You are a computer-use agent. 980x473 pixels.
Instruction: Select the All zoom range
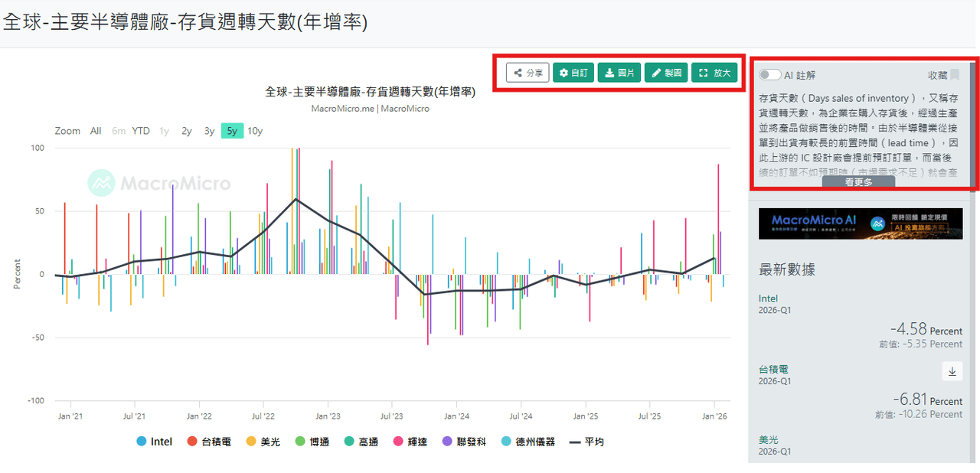pyautogui.click(x=96, y=131)
